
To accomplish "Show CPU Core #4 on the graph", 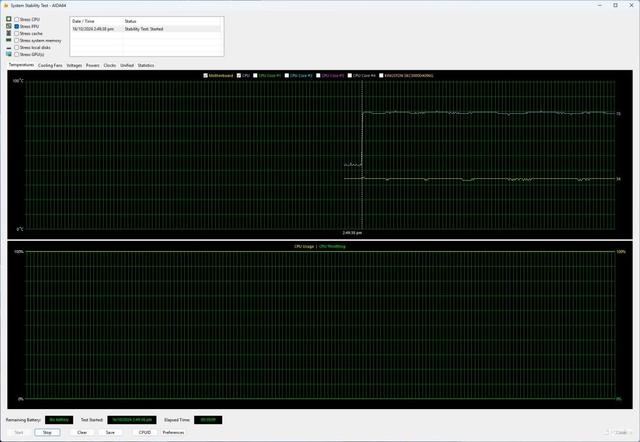I will point(350,76).
